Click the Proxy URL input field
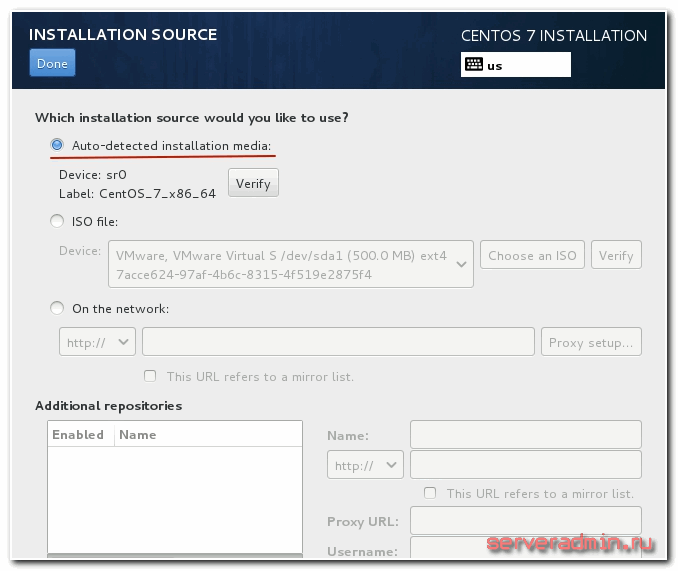 (525, 521)
